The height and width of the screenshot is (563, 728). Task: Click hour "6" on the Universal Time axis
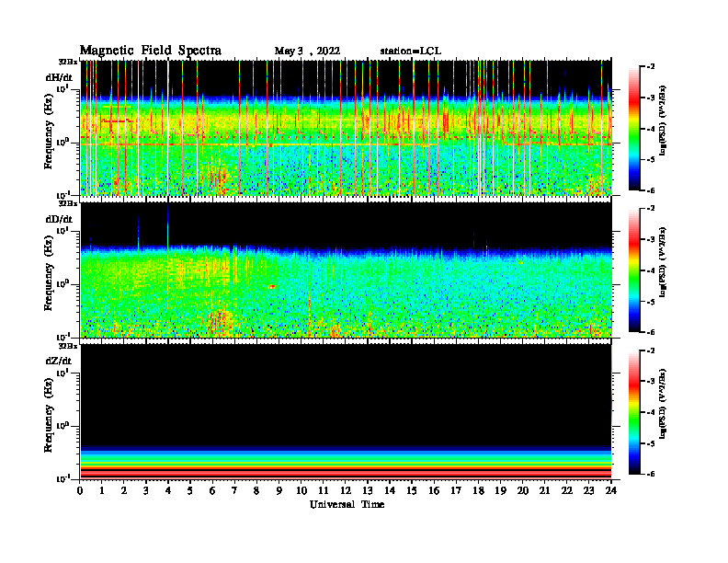[212, 490]
